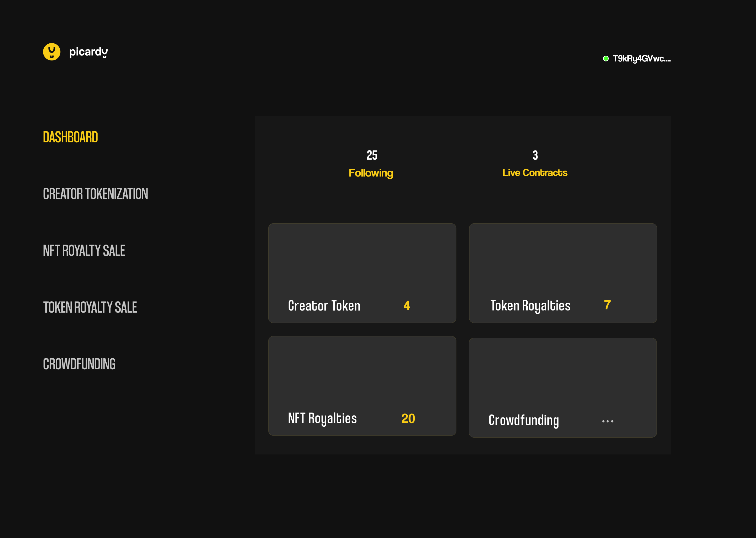
Task: Navigate to Token Royalty Sale
Action: tap(90, 307)
